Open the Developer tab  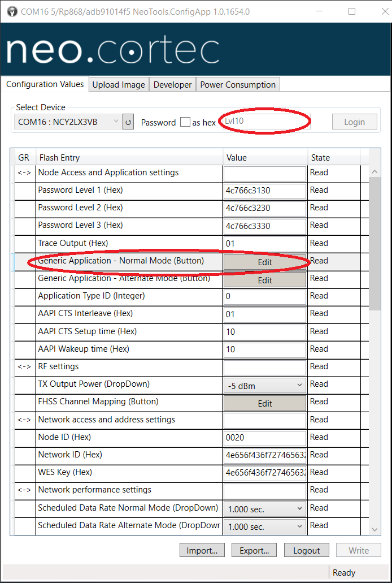point(172,84)
